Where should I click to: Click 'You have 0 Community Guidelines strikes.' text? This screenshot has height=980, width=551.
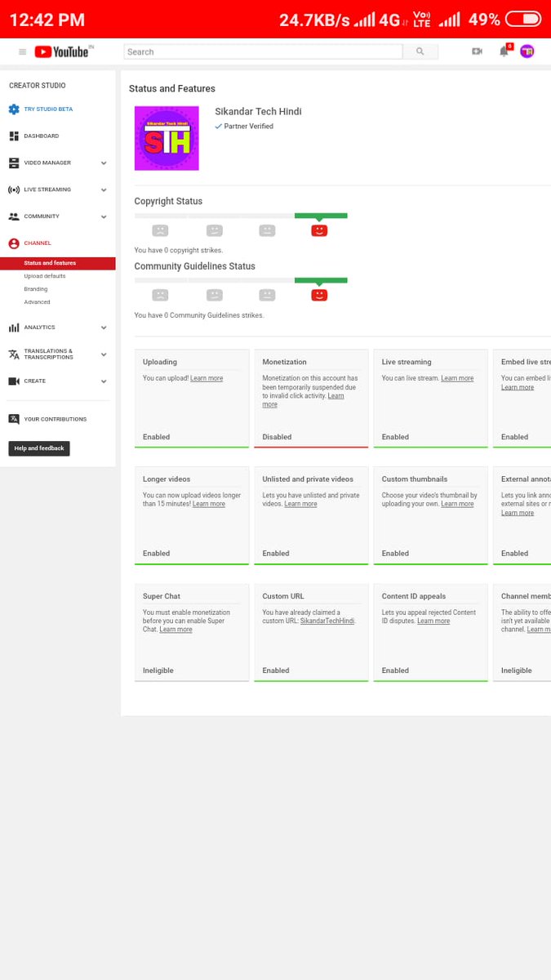pos(199,315)
